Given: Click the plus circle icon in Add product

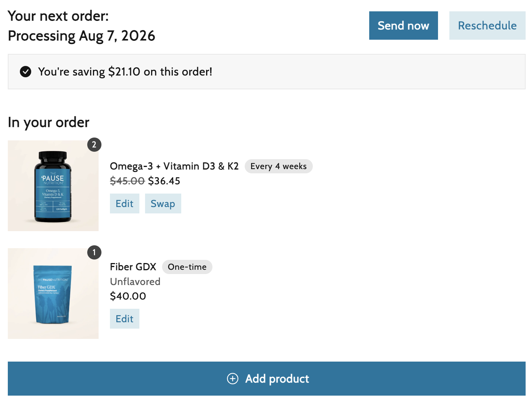Looking at the screenshot, I should [x=233, y=379].
